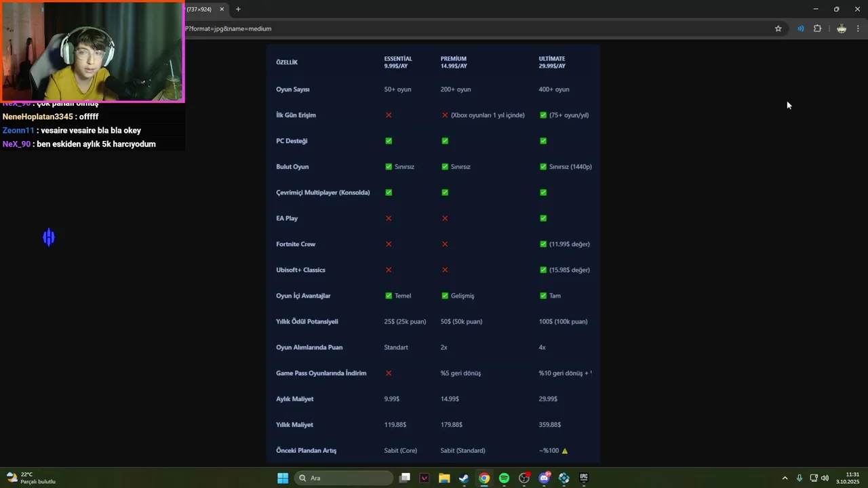Viewport: 868px width, 488px height.
Task: Click the '179.88$' yearly cost cell
Action: tap(452, 424)
